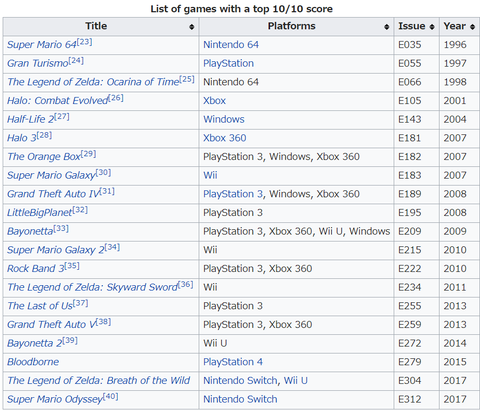Follow citation [36] after Skyward Sword
The image size is (480, 410).
[185, 285]
